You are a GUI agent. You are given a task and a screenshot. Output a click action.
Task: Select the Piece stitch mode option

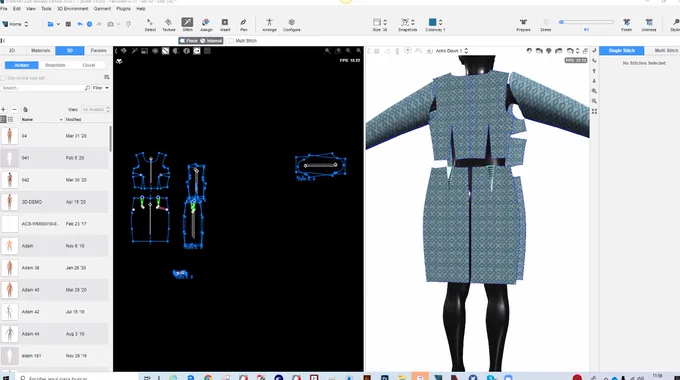(189, 41)
